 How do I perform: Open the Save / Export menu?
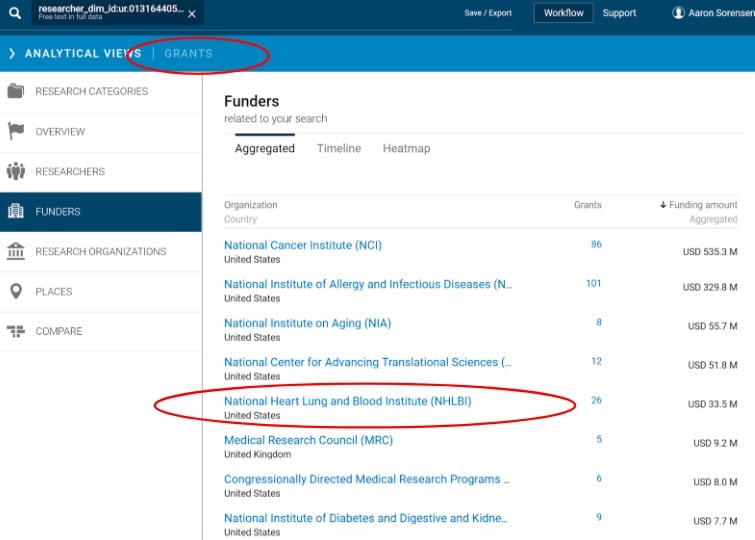pos(488,13)
